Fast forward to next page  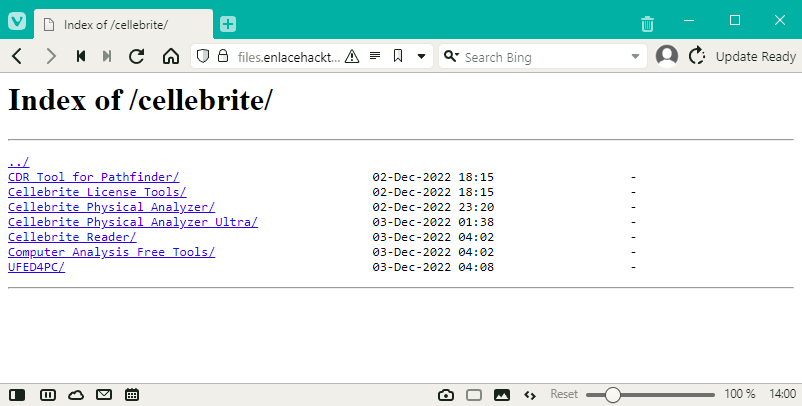tap(107, 56)
